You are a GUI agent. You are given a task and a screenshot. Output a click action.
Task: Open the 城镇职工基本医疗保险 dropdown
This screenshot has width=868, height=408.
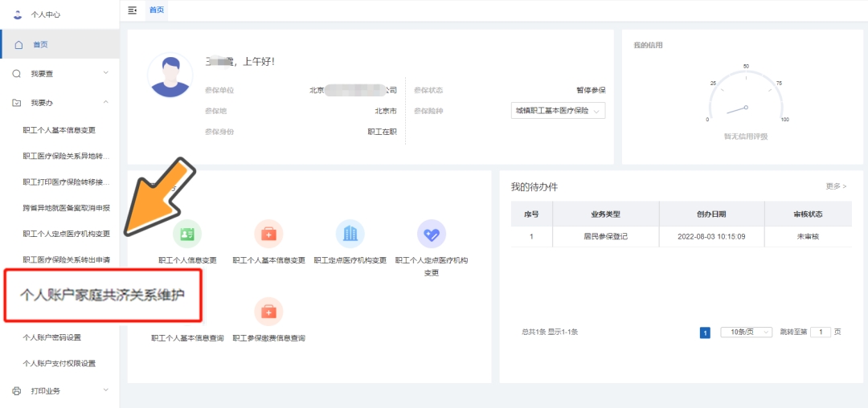click(558, 112)
